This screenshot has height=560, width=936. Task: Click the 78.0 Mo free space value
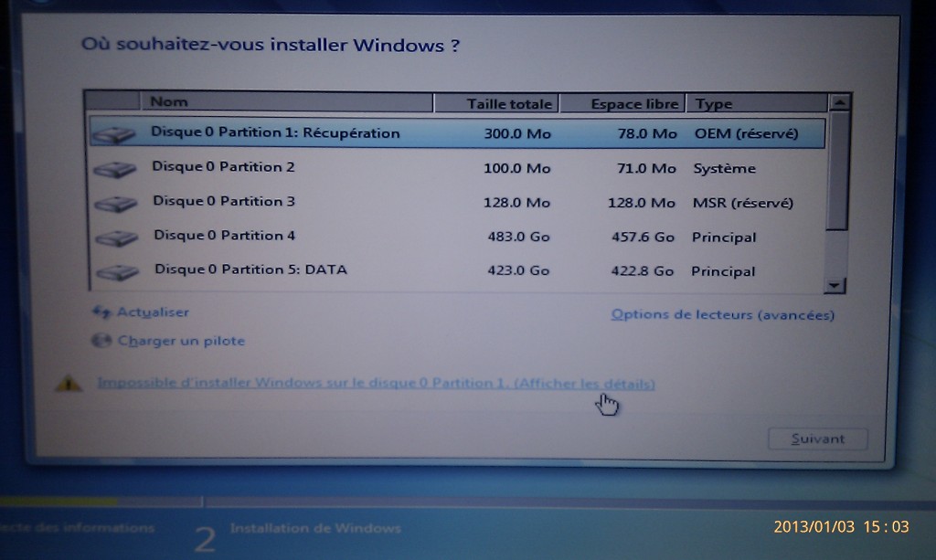[x=647, y=133]
